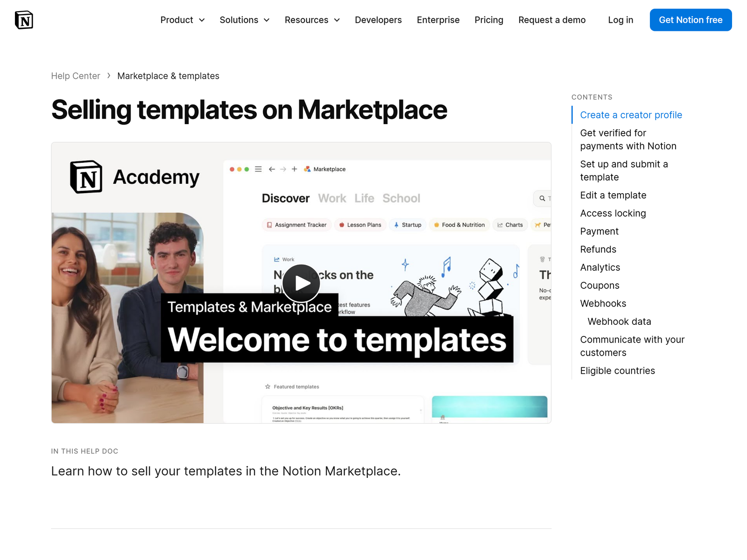Jump to Set up and submit a template
This screenshot has width=747, height=560.
624,171
